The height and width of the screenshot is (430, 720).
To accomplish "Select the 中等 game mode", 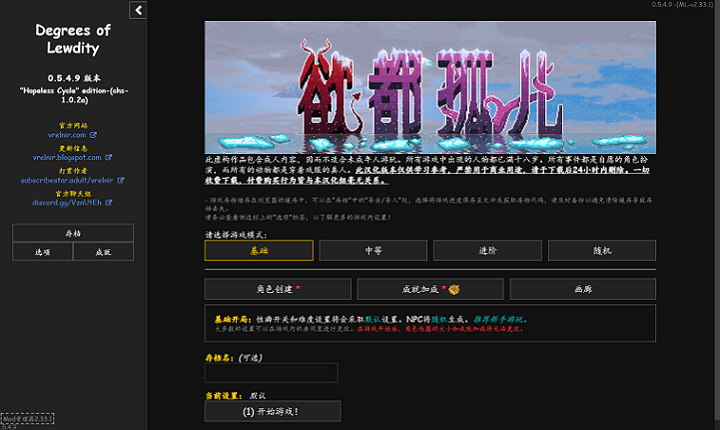I will [x=373, y=250].
